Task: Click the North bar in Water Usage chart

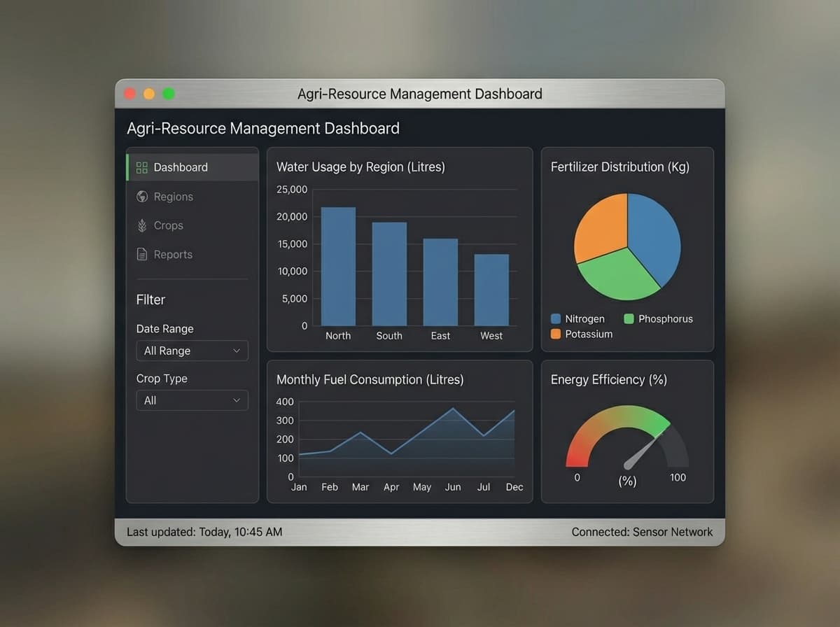Action: (x=338, y=266)
